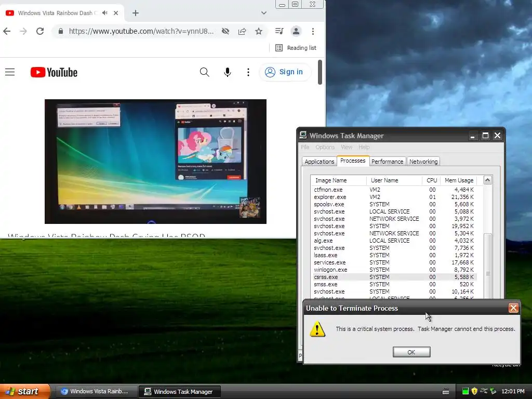
Task: Switch to Chrome taskbar button
Action: tap(96, 392)
